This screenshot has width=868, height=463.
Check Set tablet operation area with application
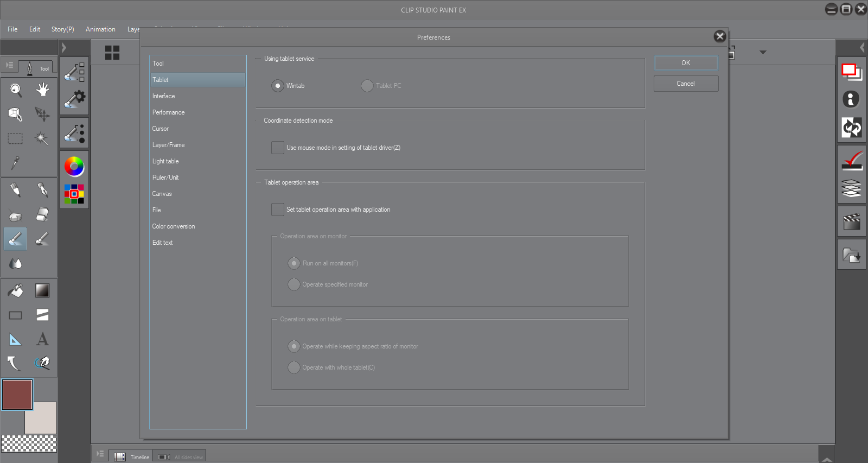coord(278,210)
